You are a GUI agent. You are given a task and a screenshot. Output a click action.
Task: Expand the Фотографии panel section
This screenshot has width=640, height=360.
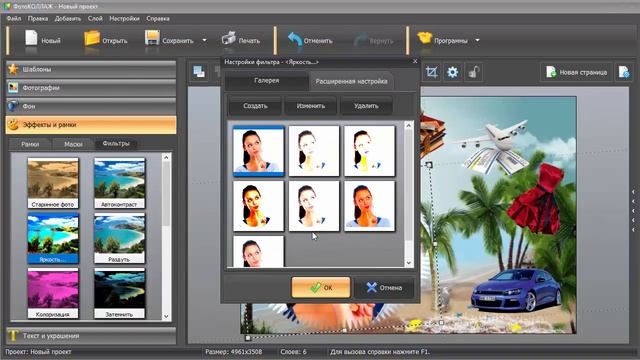click(x=91, y=88)
